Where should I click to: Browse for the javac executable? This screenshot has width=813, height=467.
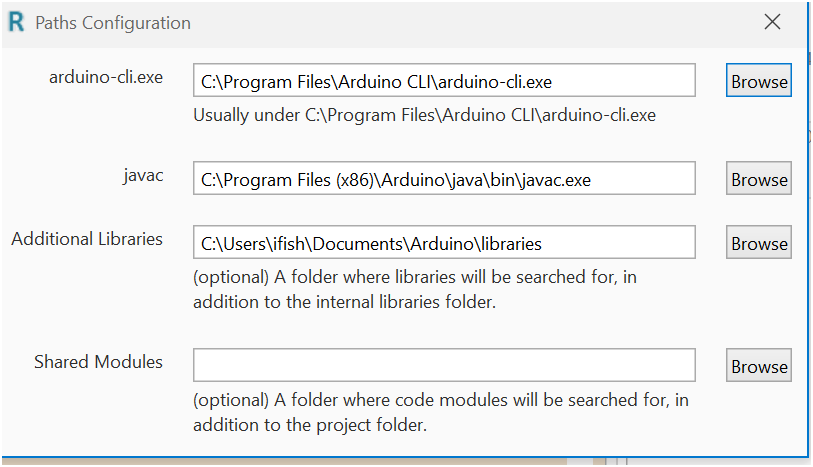(x=759, y=180)
